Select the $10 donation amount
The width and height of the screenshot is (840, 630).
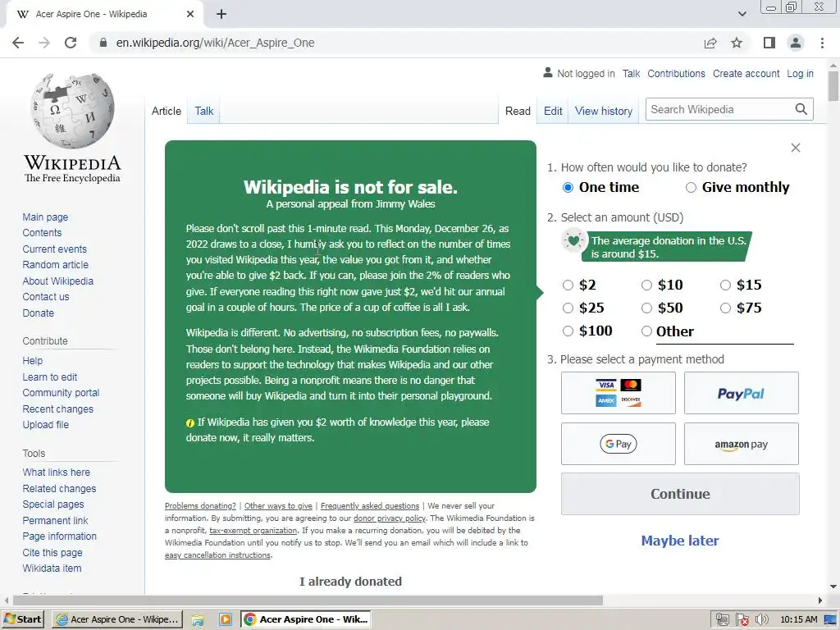[x=646, y=285]
